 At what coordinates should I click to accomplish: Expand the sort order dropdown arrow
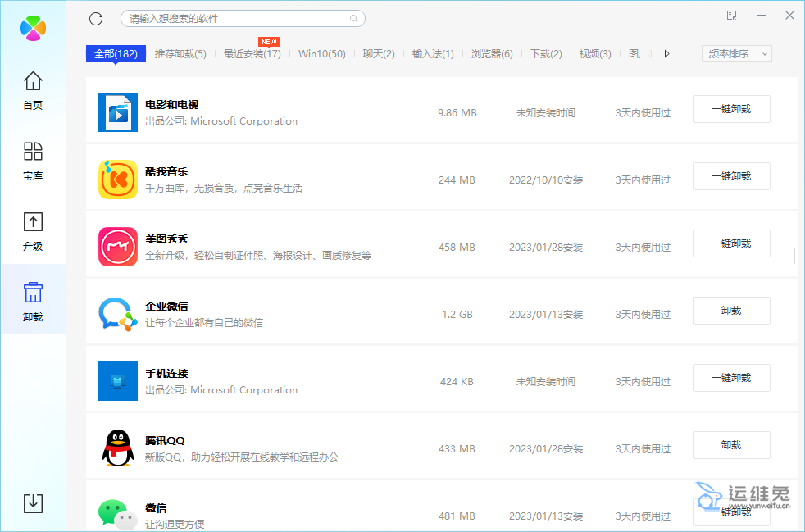[x=765, y=54]
